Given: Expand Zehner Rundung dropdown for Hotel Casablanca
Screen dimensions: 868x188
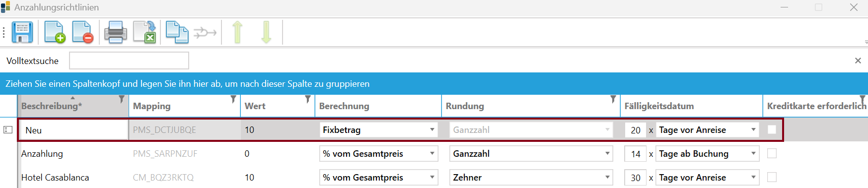Looking at the screenshot, I should 531,178.
